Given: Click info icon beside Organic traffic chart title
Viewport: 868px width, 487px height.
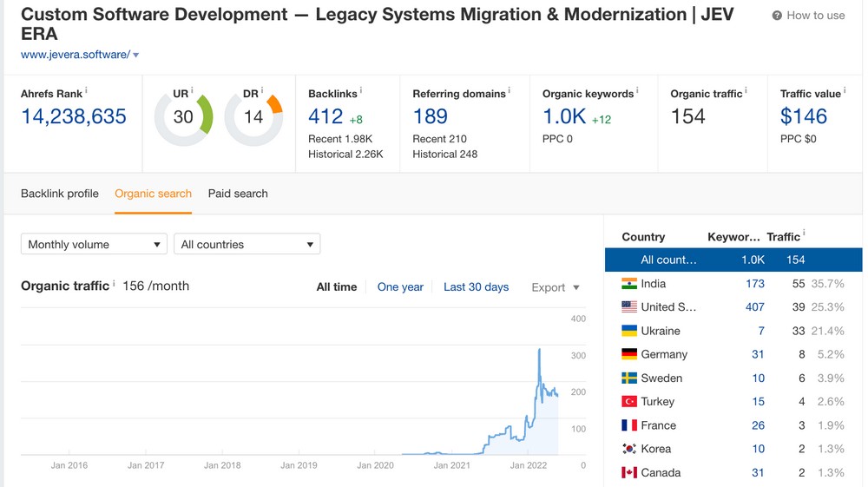Looking at the screenshot, I should click(x=114, y=283).
